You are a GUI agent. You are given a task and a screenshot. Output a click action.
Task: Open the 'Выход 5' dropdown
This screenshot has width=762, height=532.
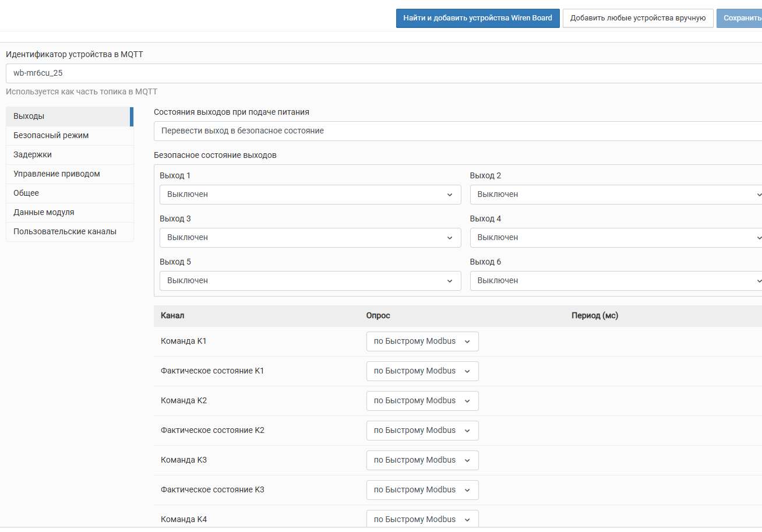[x=310, y=281]
